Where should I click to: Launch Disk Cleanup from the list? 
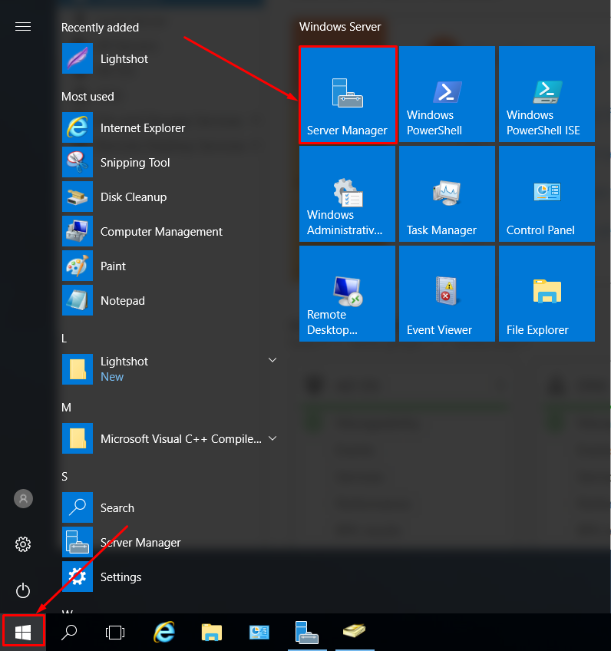pyautogui.click(x=169, y=197)
